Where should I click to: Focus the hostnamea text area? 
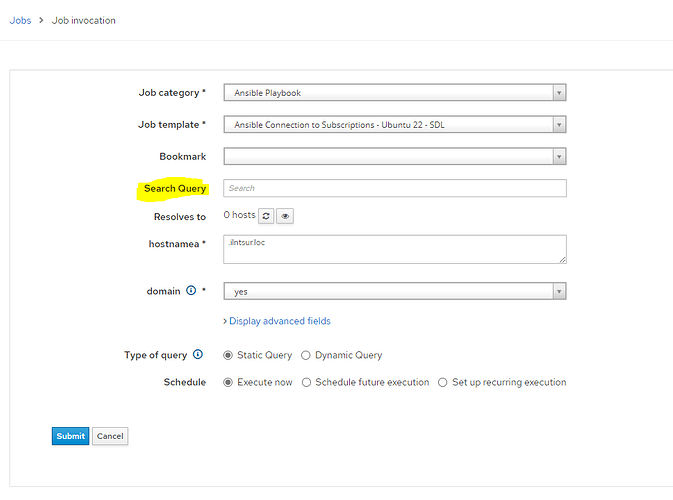pyautogui.click(x=395, y=249)
